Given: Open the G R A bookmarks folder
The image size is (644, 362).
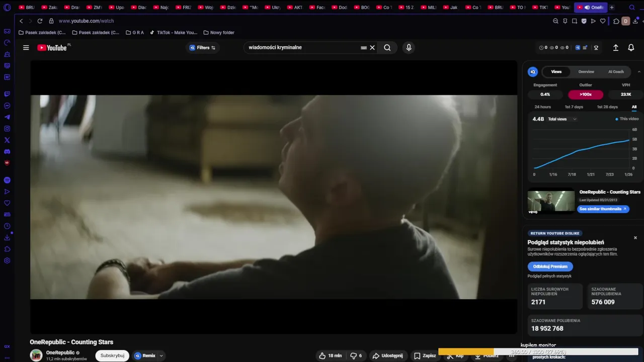Looking at the screenshot, I should click(x=135, y=33).
